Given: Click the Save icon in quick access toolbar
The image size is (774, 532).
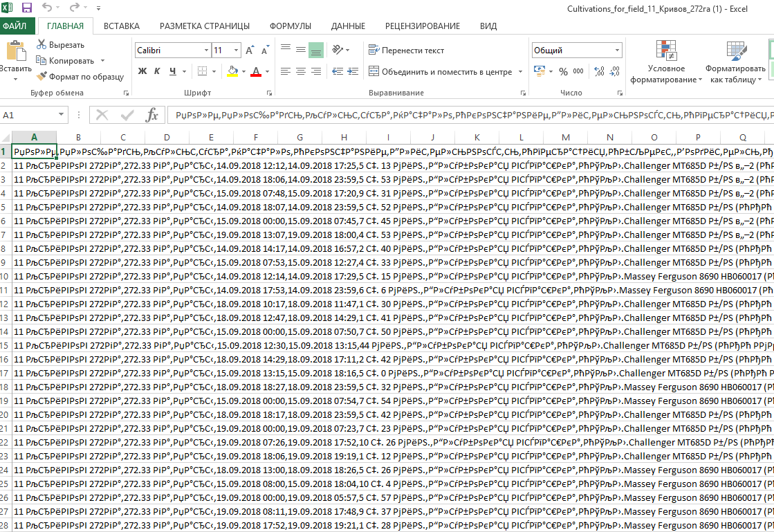Looking at the screenshot, I should point(27,8).
